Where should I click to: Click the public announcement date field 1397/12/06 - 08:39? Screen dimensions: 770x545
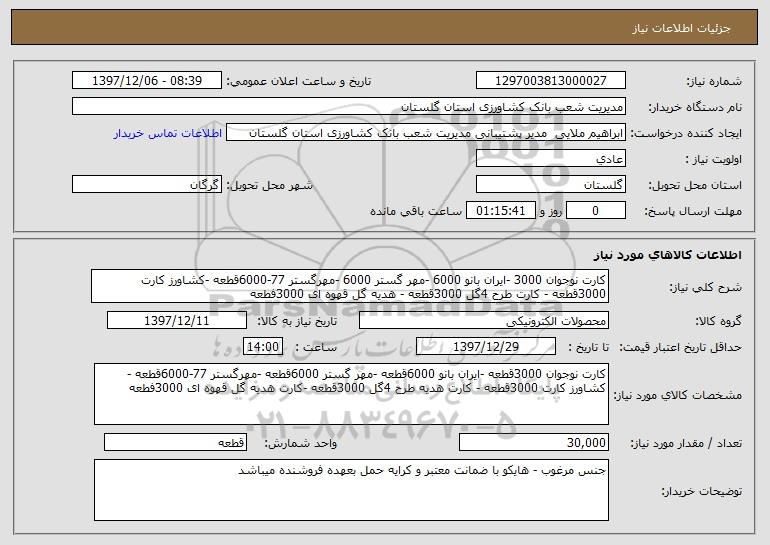pyautogui.click(x=147, y=80)
